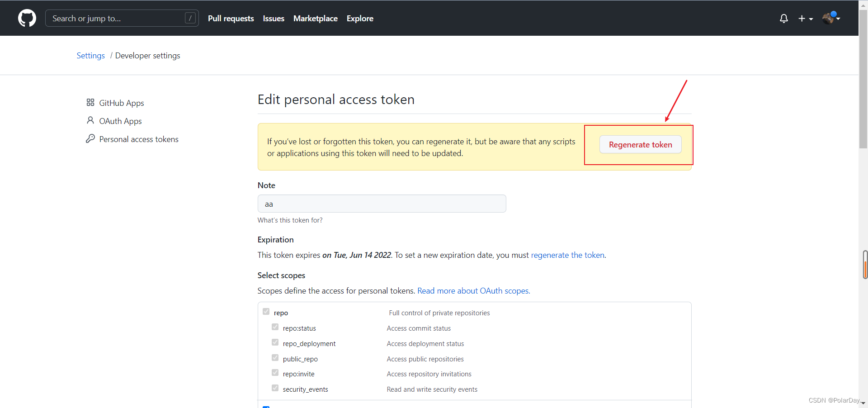The height and width of the screenshot is (408, 868).
Task: Click the slash shortcut key icon in search
Action: (x=190, y=18)
